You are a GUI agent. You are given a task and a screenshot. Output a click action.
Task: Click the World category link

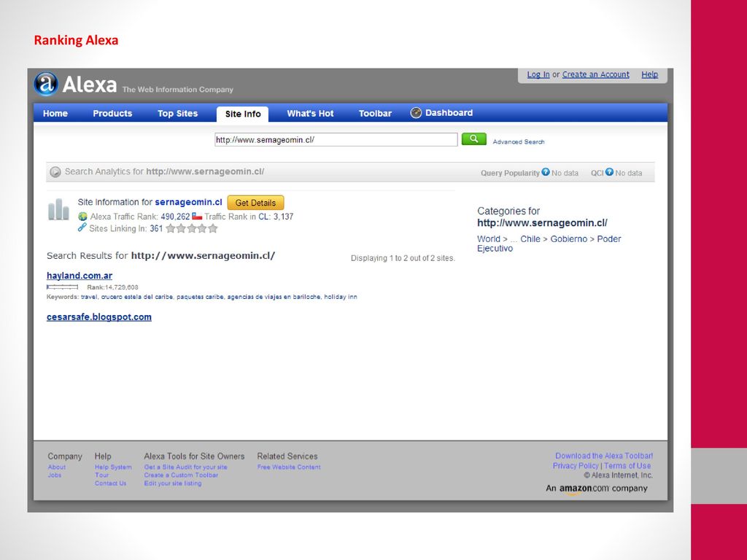tap(489, 239)
